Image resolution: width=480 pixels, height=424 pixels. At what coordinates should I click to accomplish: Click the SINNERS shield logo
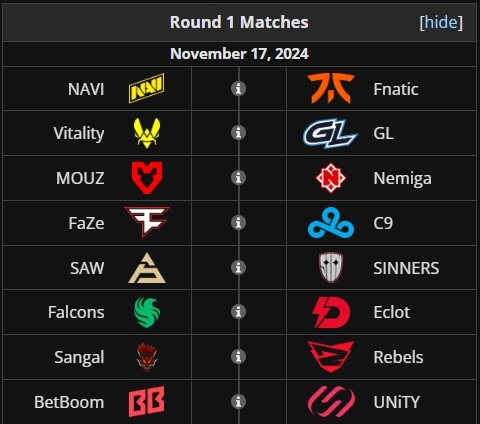[x=331, y=268]
